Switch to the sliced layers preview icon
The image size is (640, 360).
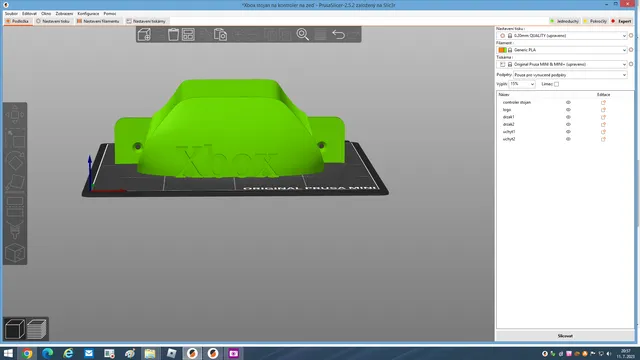(37, 329)
